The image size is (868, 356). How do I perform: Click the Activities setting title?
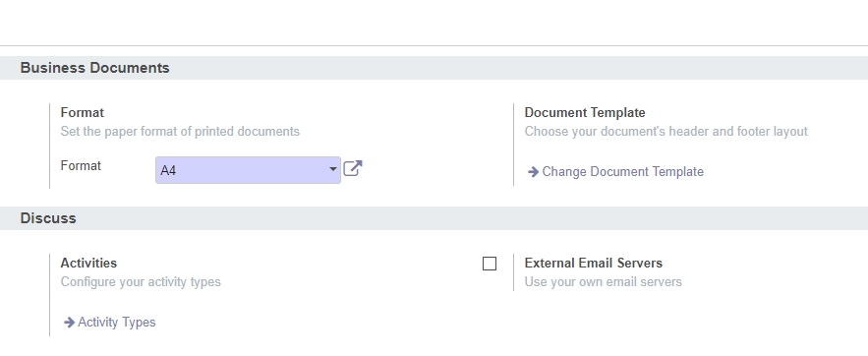[88, 263]
